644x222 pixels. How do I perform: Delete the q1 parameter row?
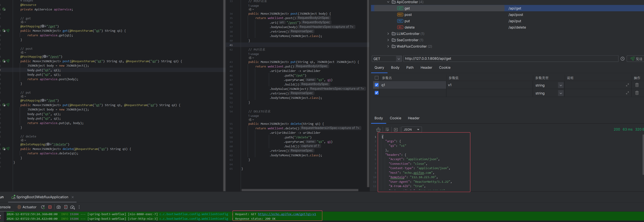637,85
